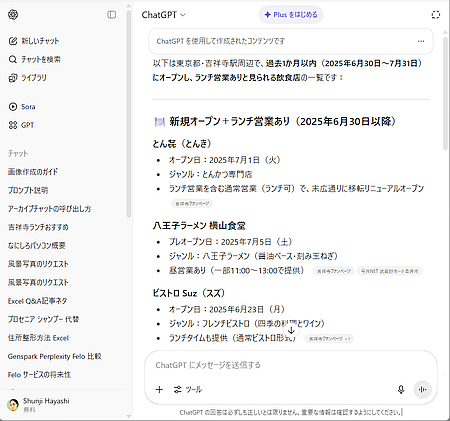Click text プレオープン日：2025年7月5日（土）
Image resolution: width=450 pixels, height=421 pixels.
point(230,242)
